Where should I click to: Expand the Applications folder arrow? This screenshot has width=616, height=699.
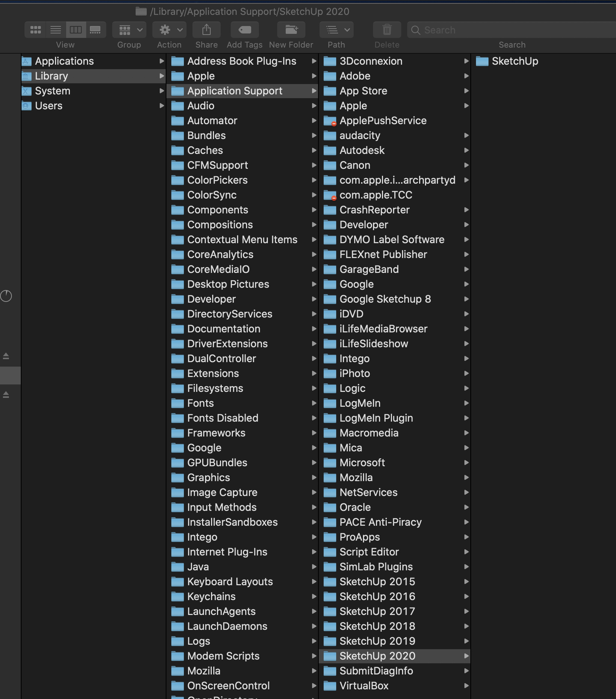click(162, 61)
